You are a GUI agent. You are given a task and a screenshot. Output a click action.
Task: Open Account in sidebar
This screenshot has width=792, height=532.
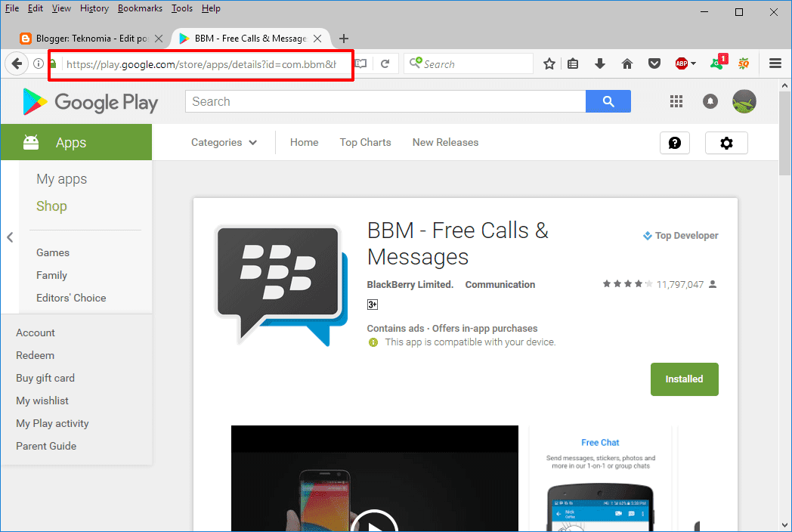pyautogui.click(x=36, y=333)
